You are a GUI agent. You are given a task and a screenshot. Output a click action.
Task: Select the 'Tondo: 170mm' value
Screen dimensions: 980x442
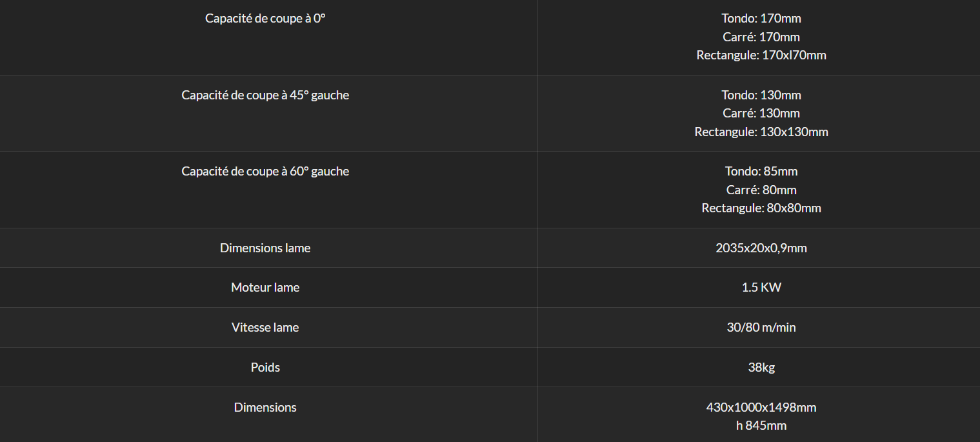[x=761, y=18]
